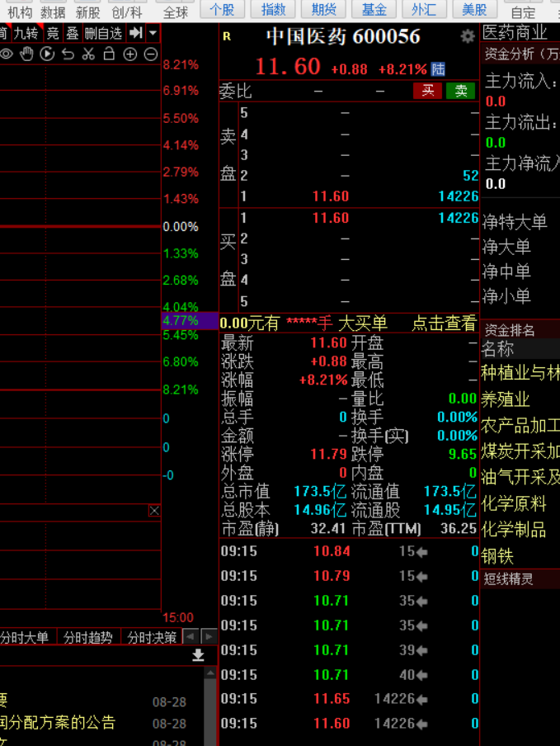560x746 pixels.
Task: Click the 医药商业 sector label
Action: tap(515, 32)
